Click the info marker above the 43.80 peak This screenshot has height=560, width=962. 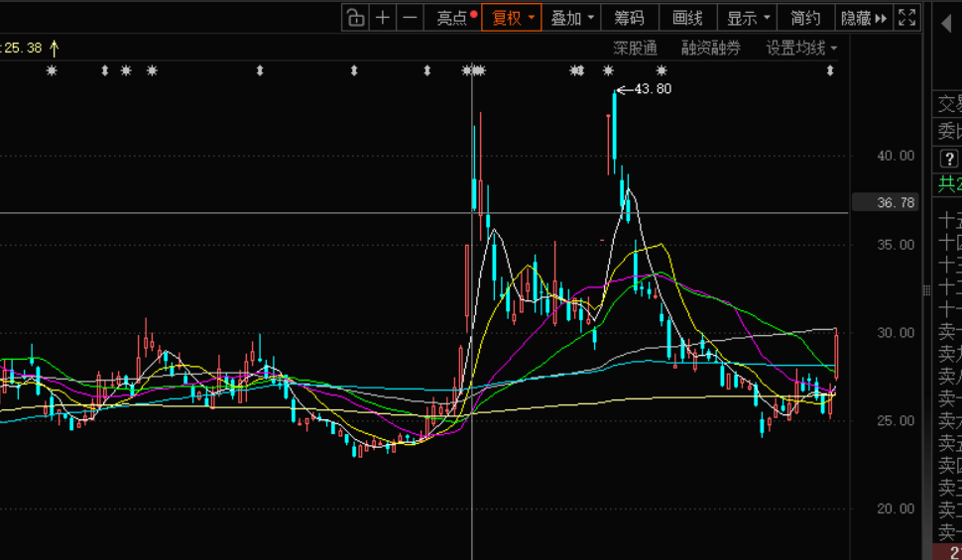pyautogui.click(x=608, y=70)
